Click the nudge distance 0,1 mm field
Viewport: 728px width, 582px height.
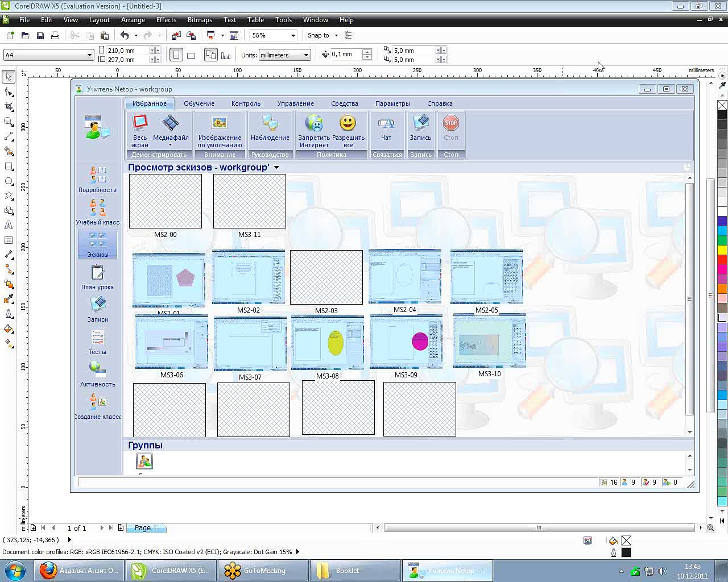346,55
